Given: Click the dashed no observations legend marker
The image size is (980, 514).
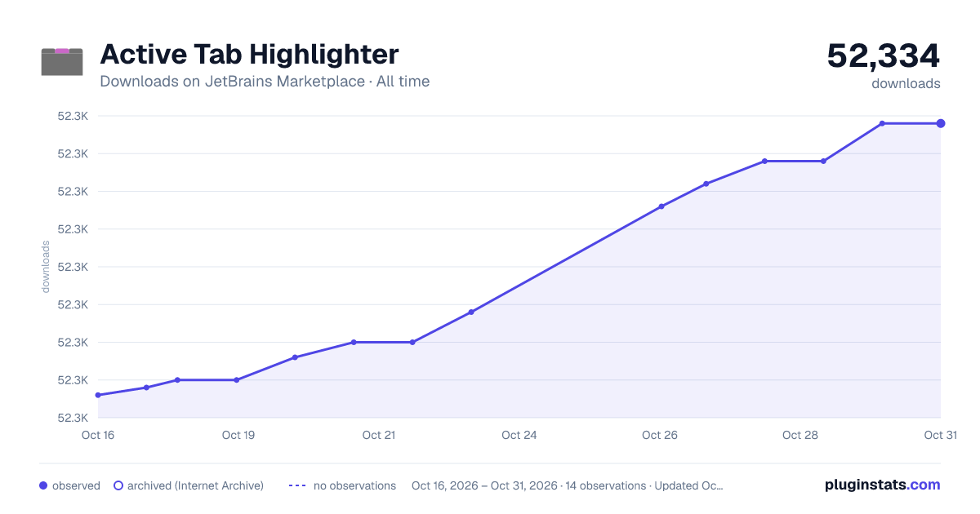Looking at the screenshot, I should [296, 485].
